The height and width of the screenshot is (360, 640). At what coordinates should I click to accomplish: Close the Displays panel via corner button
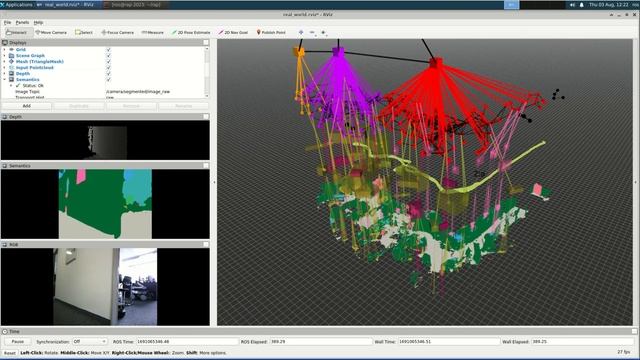pyautogui.click(x=206, y=42)
